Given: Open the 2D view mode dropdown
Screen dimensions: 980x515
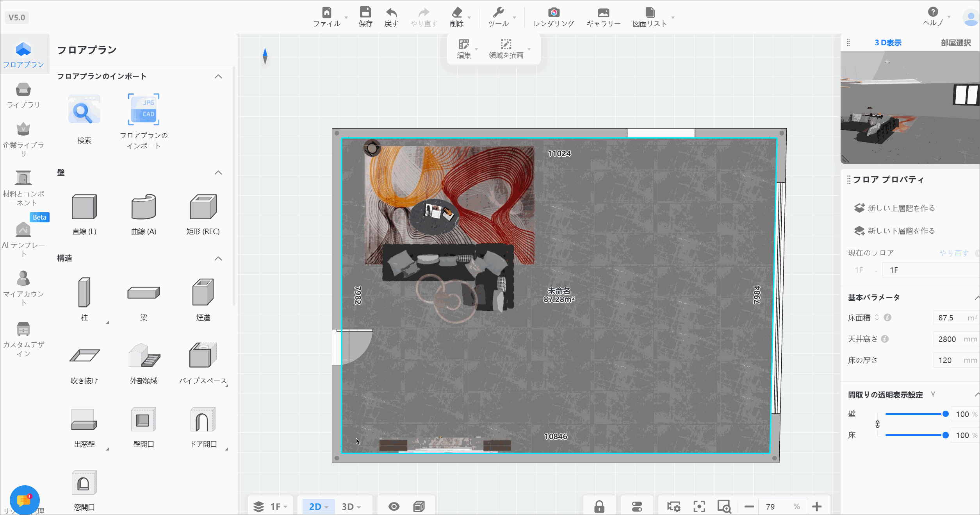Looking at the screenshot, I should click(x=318, y=507).
